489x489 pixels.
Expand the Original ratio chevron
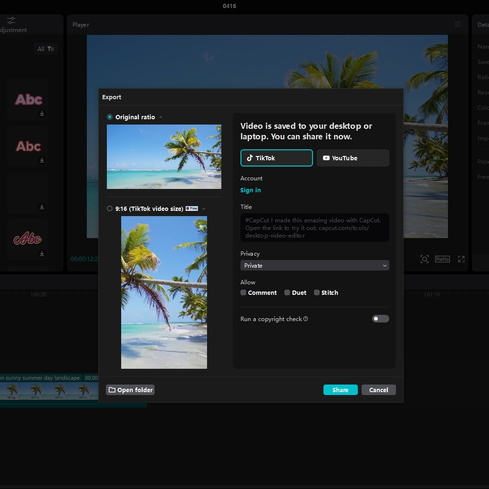coord(161,117)
